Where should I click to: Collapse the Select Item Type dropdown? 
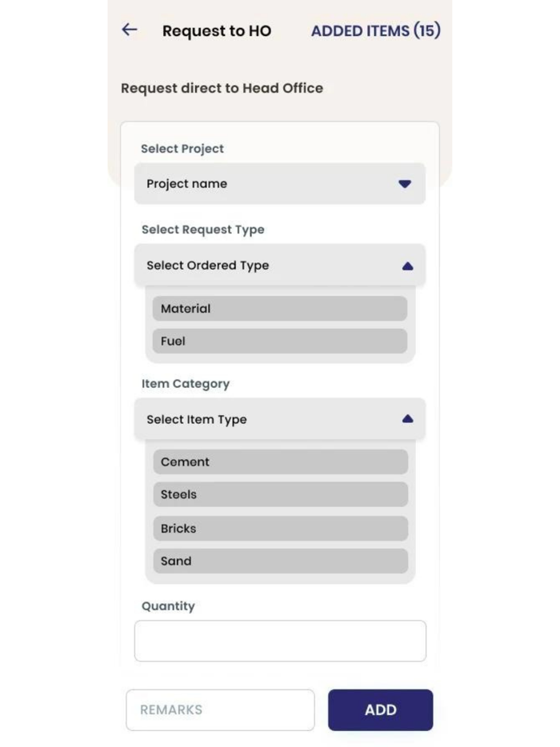[x=279, y=419]
